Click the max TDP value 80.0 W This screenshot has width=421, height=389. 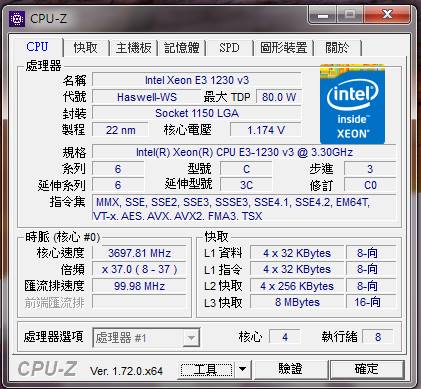click(279, 97)
